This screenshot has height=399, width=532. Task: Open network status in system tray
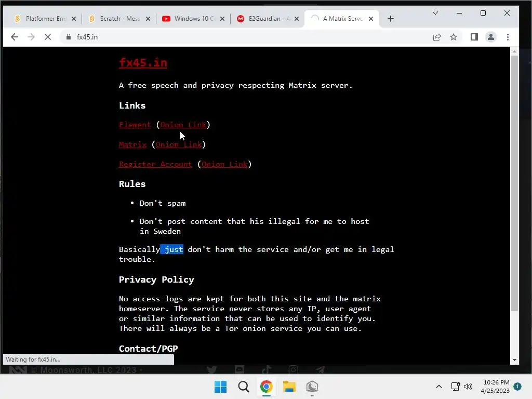point(455,387)
